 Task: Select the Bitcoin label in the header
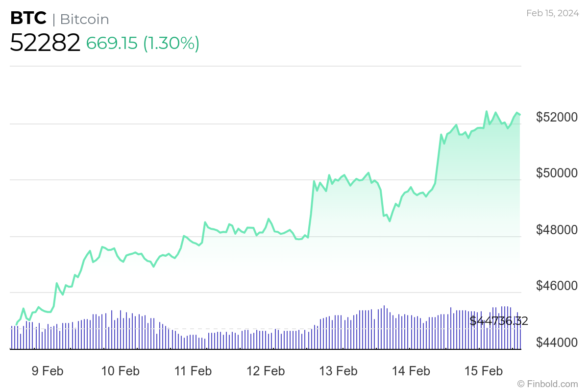coord(84,19)
